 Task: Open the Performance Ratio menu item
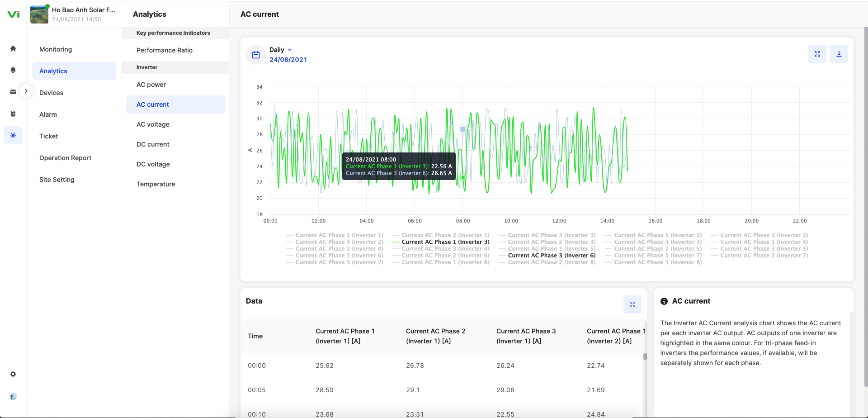[x=165, y=50]
